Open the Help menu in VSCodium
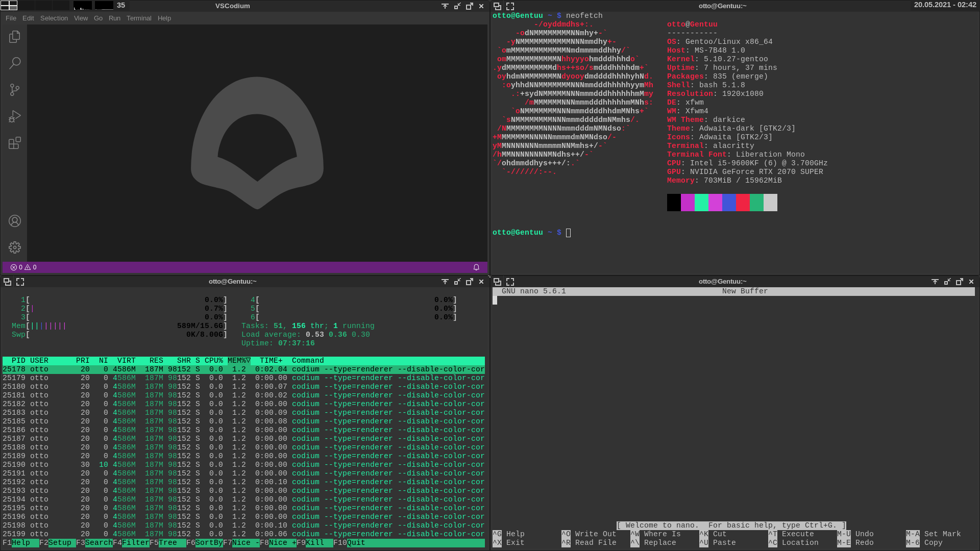The width and height of the screenshot is (980, 551). tap(164, 18)
